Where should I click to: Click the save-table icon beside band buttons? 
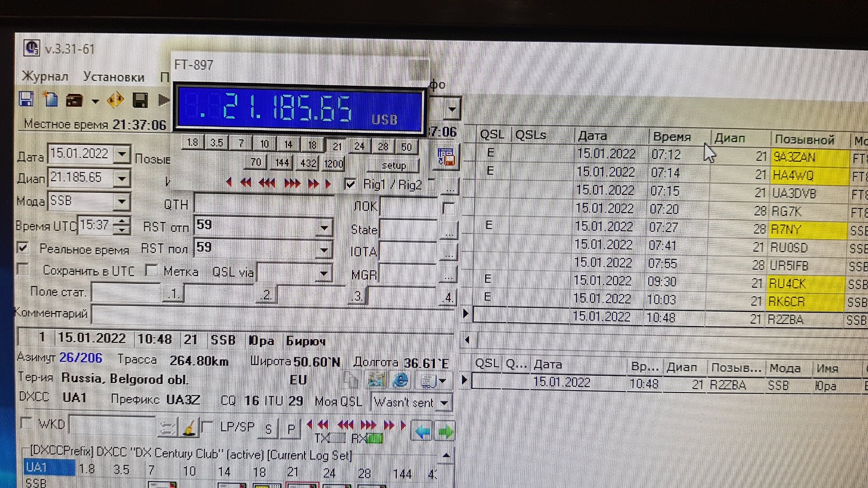446,158
